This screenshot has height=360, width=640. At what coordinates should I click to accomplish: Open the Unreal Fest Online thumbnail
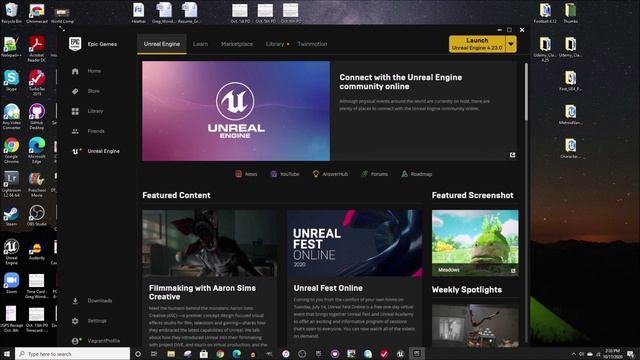click(x=354, y=243)
